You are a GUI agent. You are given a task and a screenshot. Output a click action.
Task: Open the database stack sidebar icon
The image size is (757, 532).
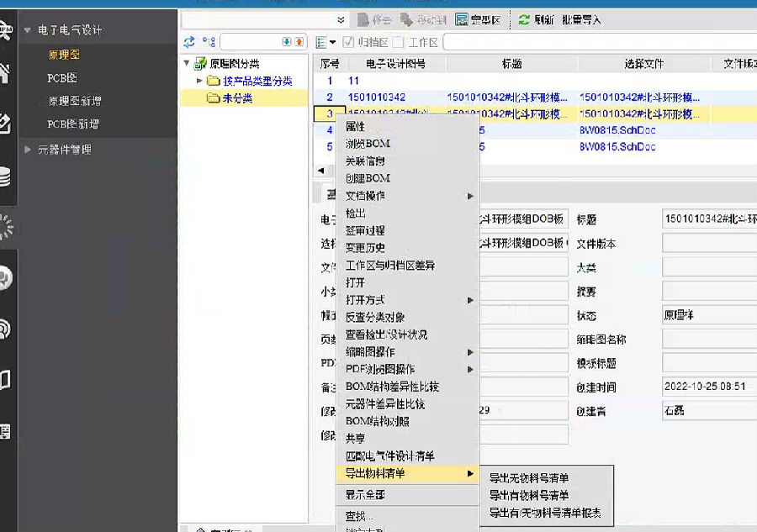pos(5,177)
